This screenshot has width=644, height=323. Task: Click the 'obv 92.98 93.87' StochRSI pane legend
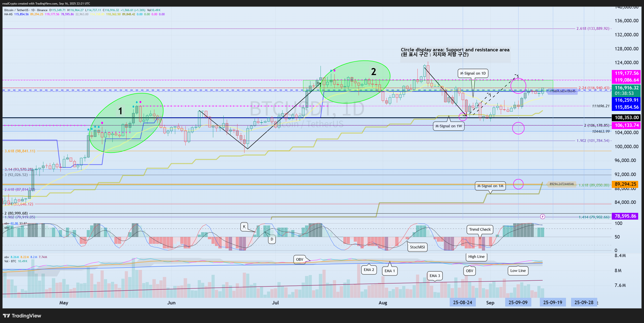coord(16,223)
